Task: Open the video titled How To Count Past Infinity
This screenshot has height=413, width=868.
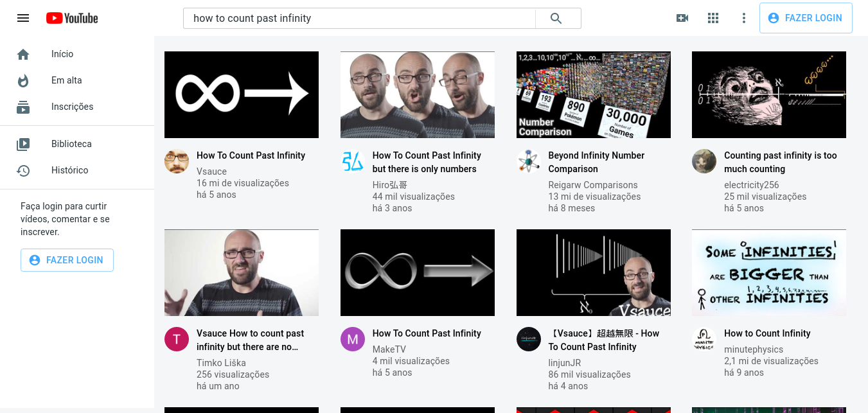Action: click(x=251, y=155)
